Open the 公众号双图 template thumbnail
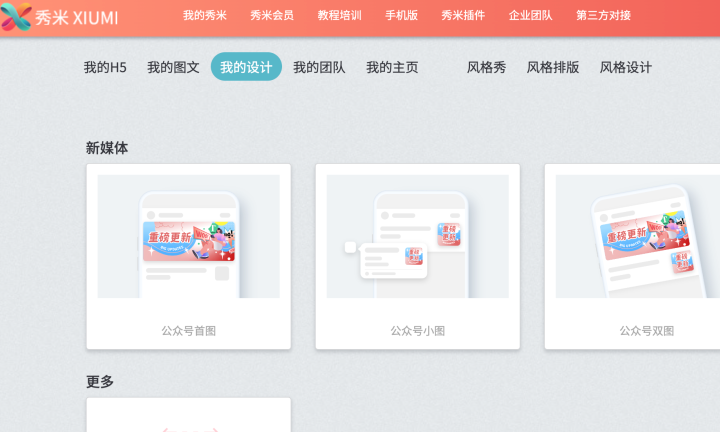The width and height of the screenshot is (720, 432). pos(638,236)
